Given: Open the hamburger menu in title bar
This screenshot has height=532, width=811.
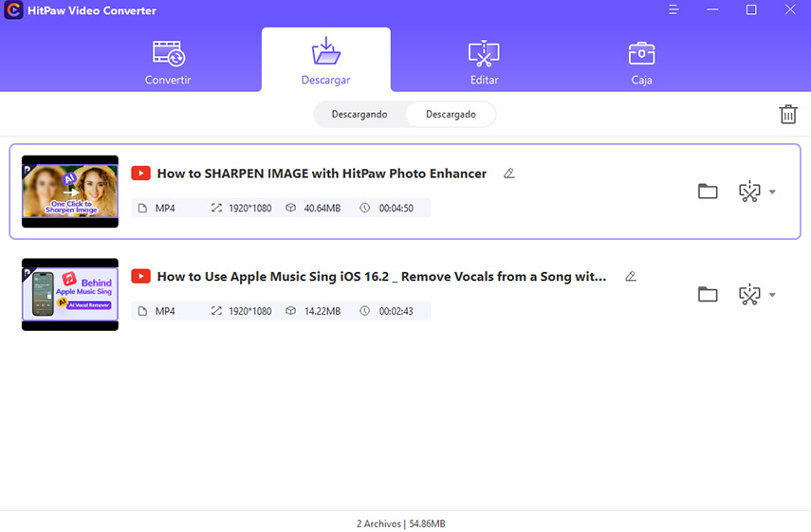Looking at the screenshot, I should tap(673, 9).
